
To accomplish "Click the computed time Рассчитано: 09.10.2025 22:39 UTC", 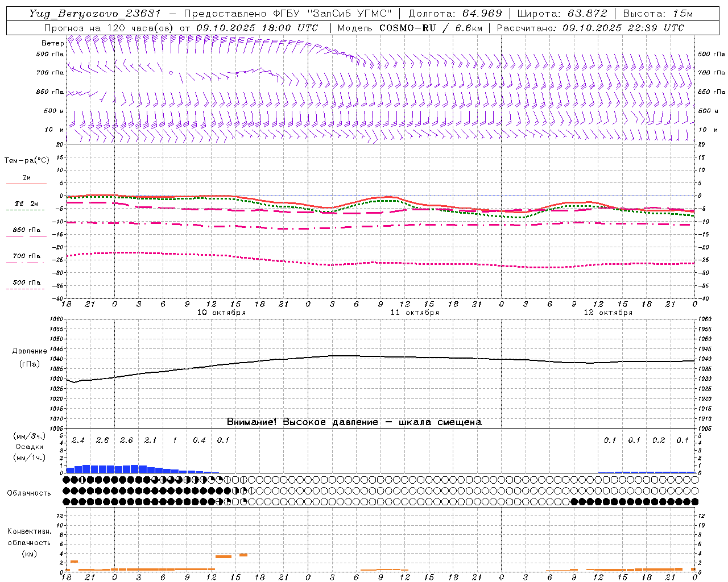I will pyautogui.click(x=590, y=28).
